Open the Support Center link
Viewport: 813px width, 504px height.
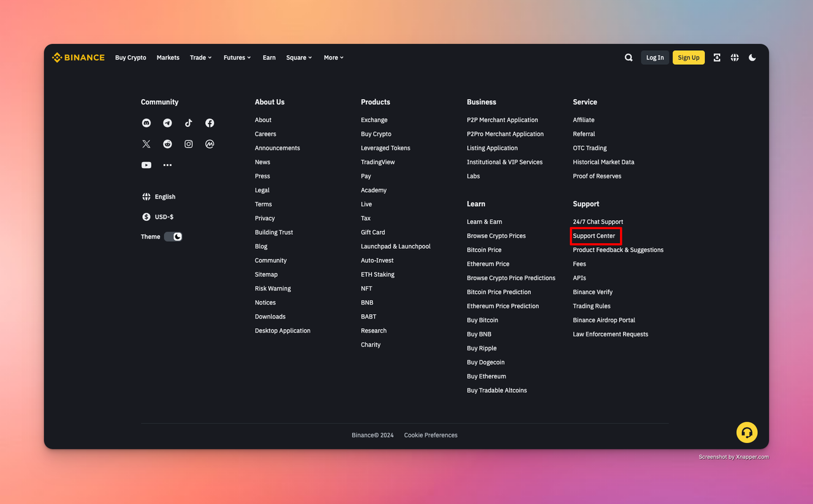(594, 236)
